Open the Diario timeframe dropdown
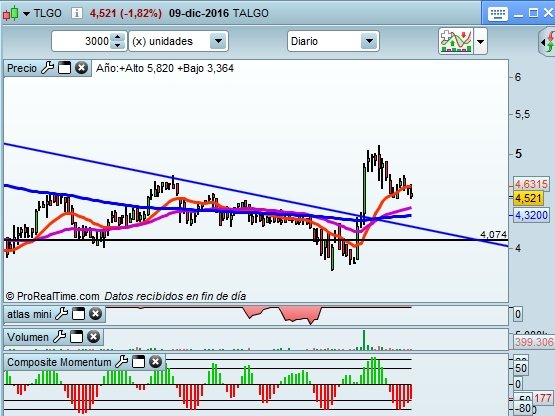This screenshot has height=416, width=555. (333, 41)
